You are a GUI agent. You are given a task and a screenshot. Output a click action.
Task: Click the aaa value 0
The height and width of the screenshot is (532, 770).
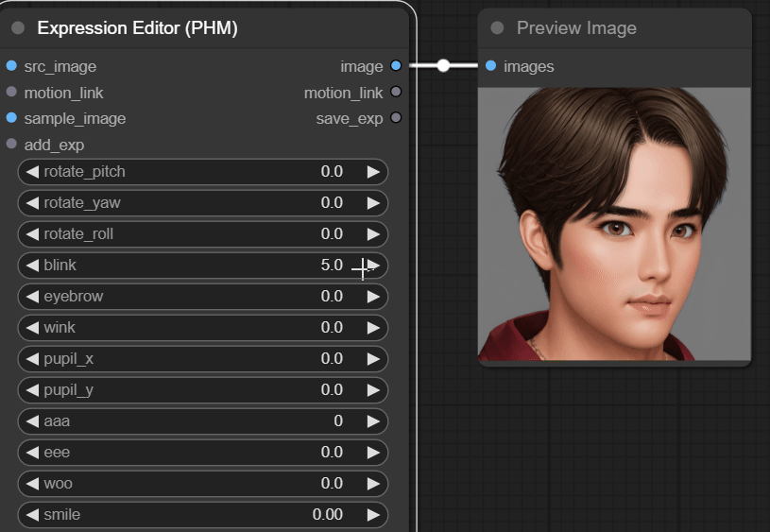pos(338,421)
